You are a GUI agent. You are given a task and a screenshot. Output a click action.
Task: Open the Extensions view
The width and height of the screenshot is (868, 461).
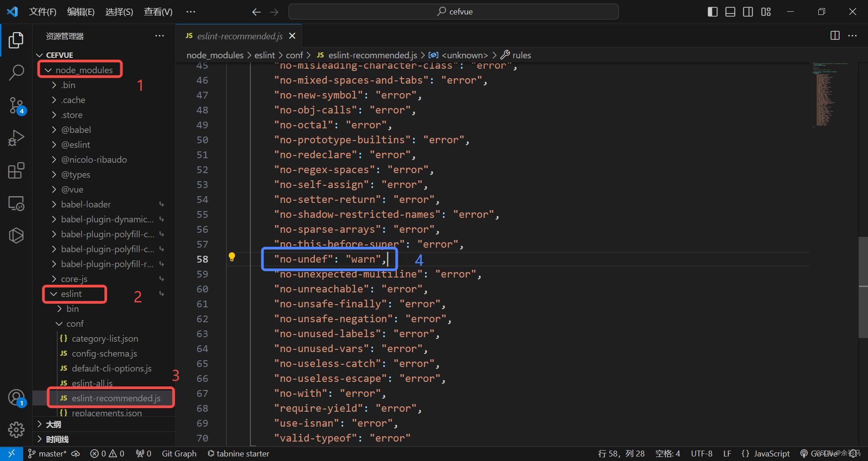[x=16, y=170]
